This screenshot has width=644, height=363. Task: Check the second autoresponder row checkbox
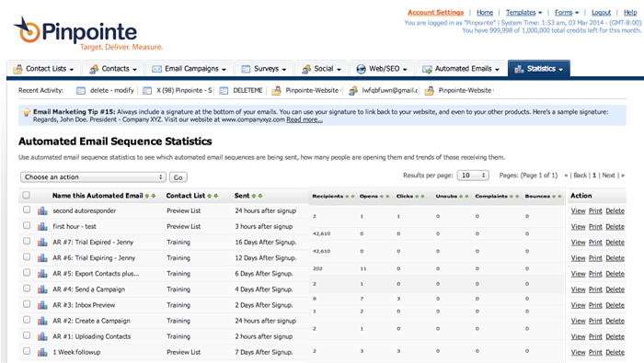(27, 210)
